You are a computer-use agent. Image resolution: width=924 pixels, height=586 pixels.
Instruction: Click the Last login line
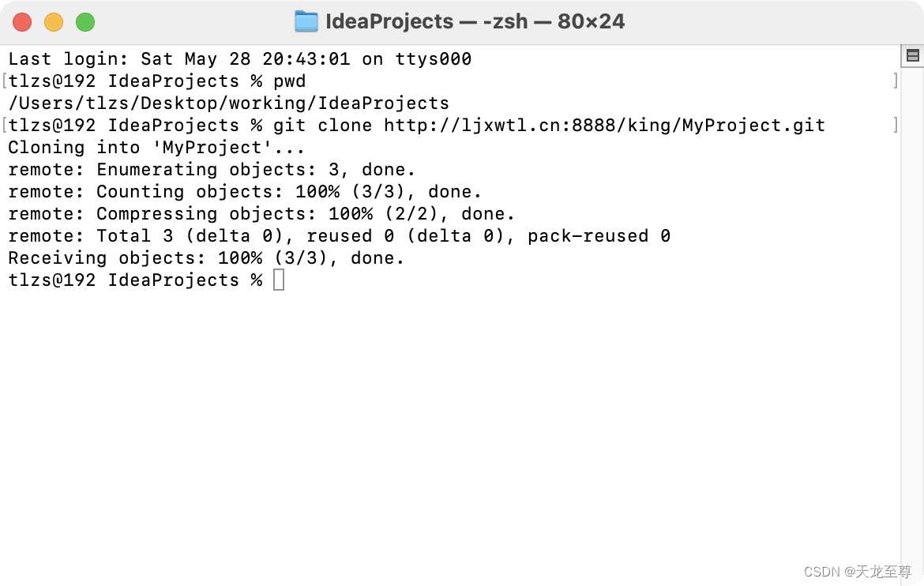point(240,59)
